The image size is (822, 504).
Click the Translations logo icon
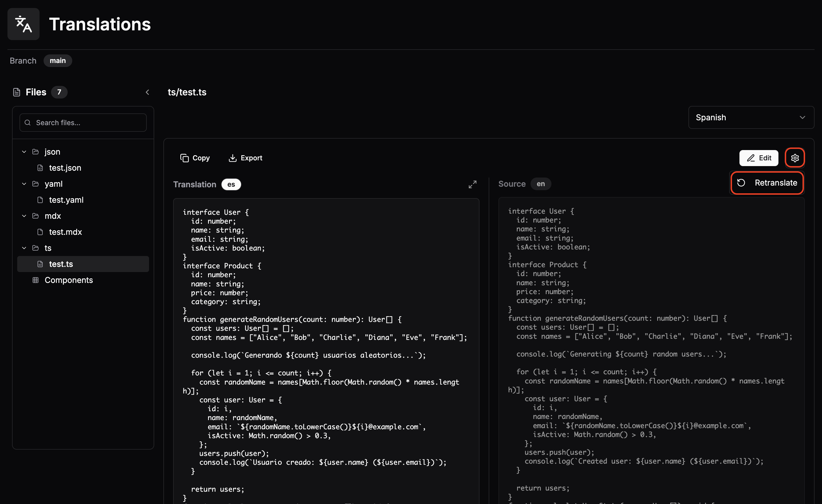point(23,24)
